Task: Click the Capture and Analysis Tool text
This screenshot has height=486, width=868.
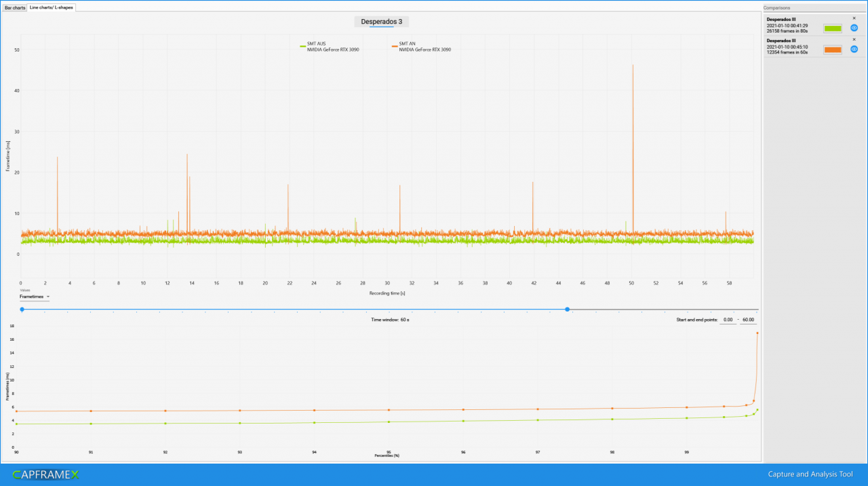Action: [810, 474]
